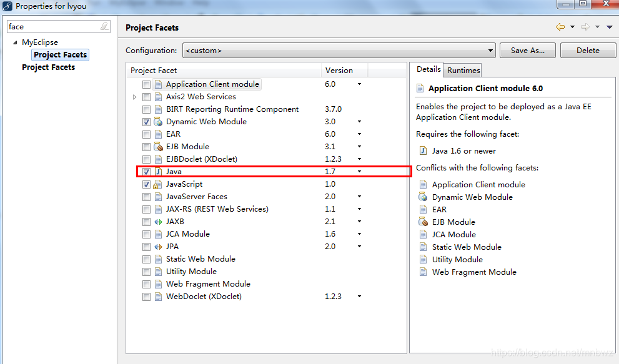Click the JCA Module list icon
This screenshot has height=364, width=619.
tap(158, 234)
